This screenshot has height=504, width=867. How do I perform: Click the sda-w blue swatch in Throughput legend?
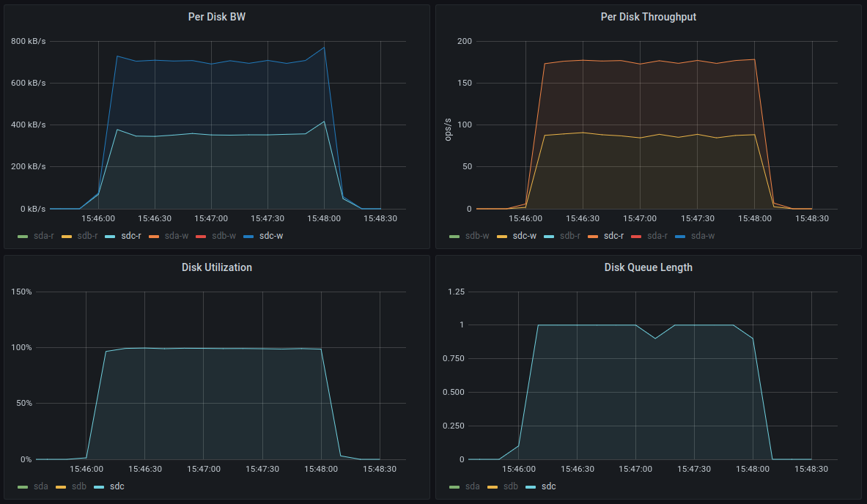(680, 237)
